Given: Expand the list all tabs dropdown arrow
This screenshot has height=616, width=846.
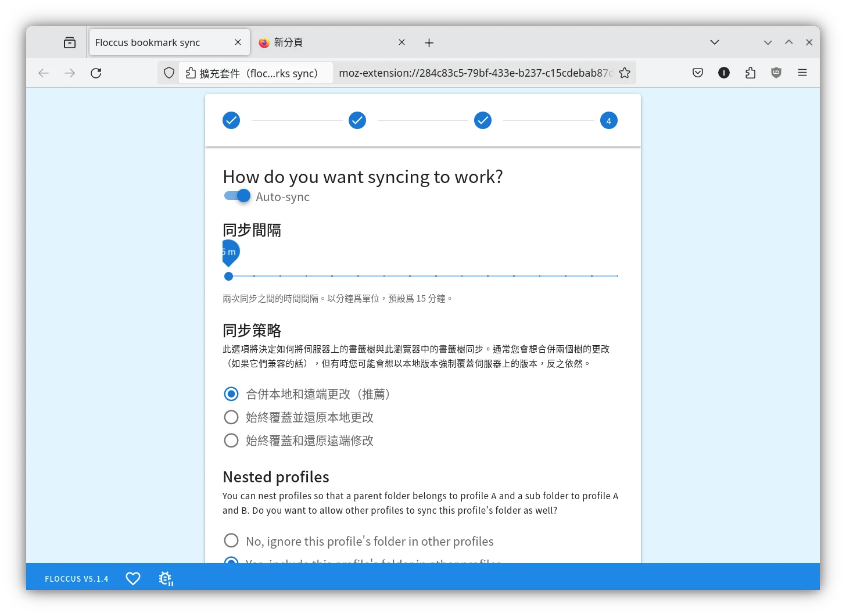Looking at the screenshot, I should pos(715,42).
